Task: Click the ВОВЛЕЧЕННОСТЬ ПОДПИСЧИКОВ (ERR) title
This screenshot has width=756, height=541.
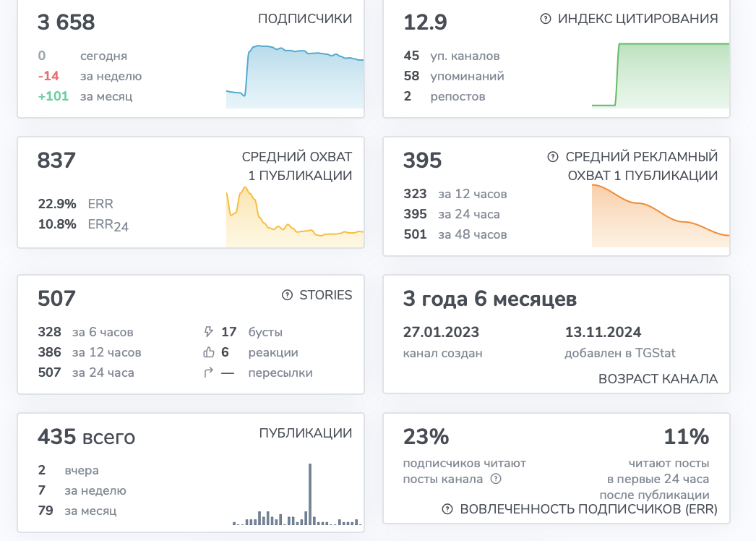Action: pyautogui.click(x=589, y=509)
